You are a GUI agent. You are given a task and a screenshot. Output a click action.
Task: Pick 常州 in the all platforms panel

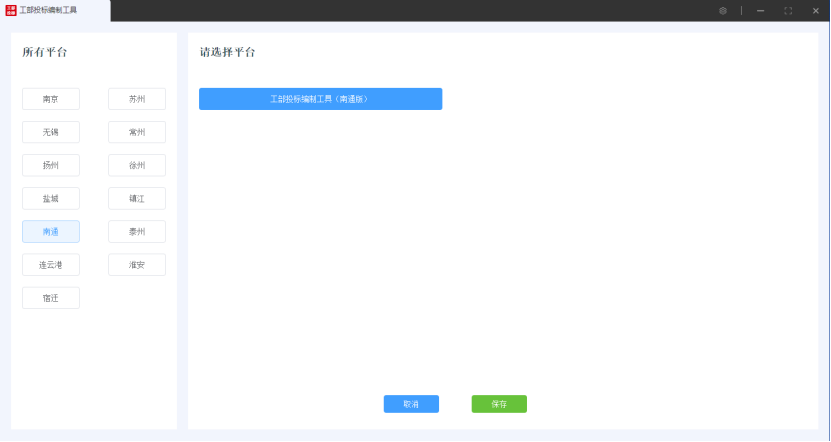(x=137, y=132)
